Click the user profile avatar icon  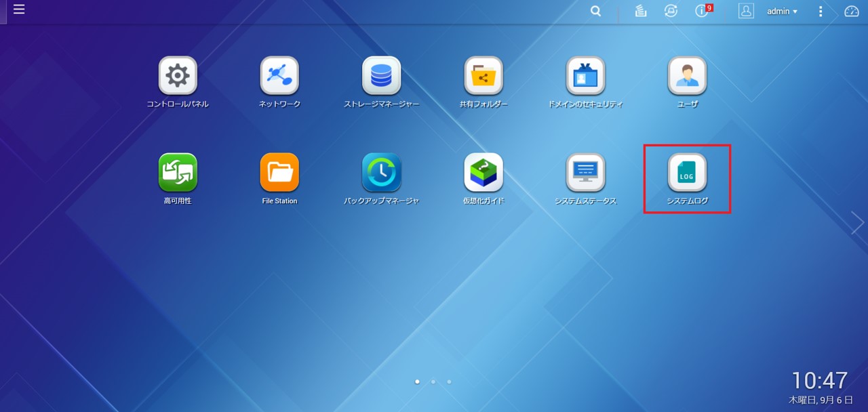tap(746, 11)
